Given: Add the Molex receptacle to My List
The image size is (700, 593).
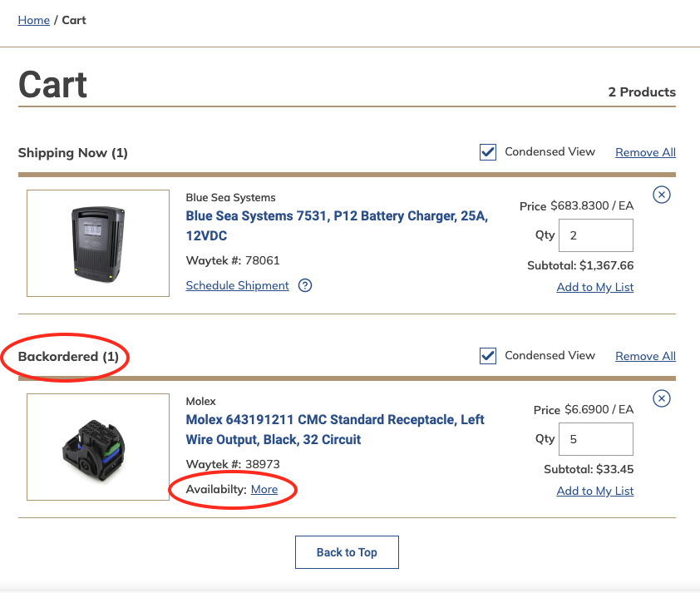Looking at the screenshot, I should click(595, 491).
